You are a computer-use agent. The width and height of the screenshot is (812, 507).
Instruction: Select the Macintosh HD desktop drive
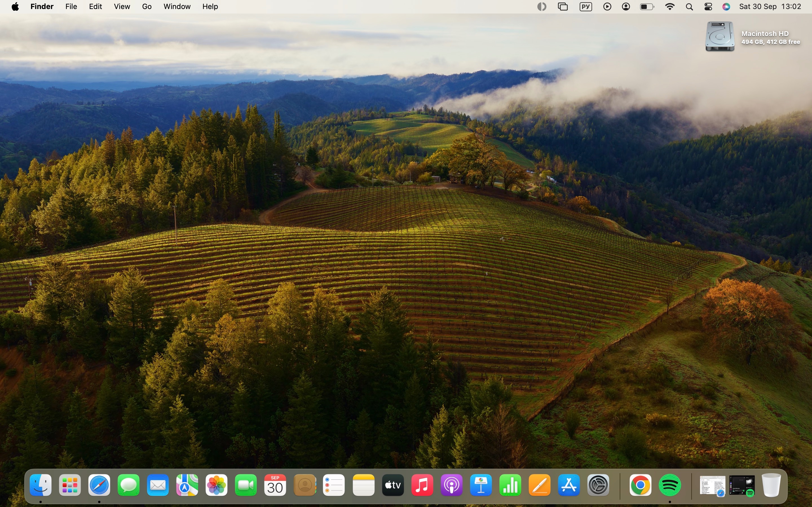[x=720, y=37]
